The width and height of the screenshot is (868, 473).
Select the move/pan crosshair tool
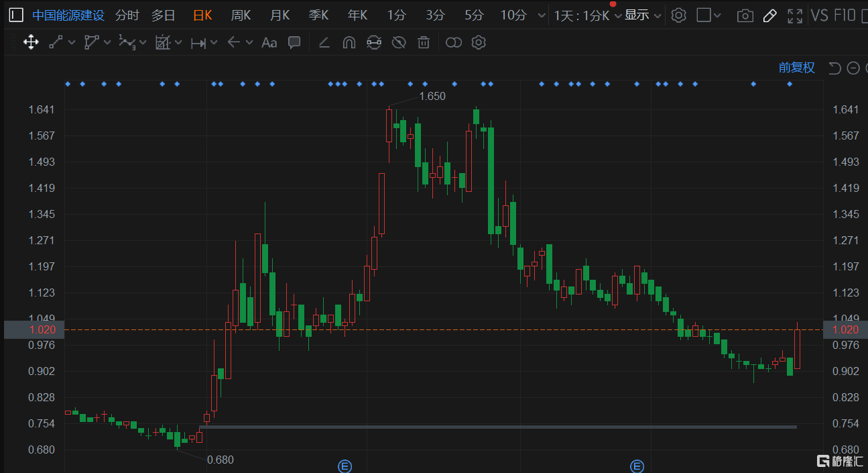30,43
